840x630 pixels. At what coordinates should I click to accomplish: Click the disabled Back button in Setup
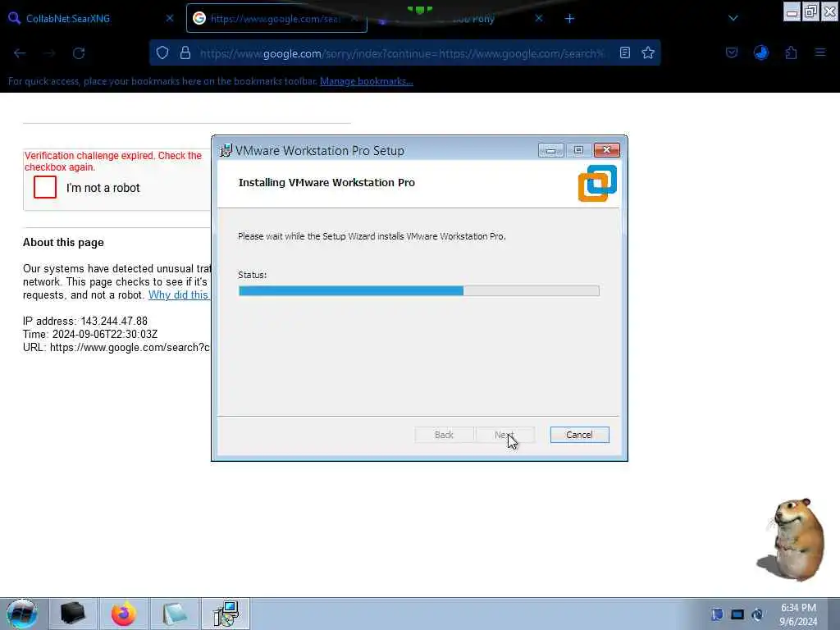click(444, 435)
